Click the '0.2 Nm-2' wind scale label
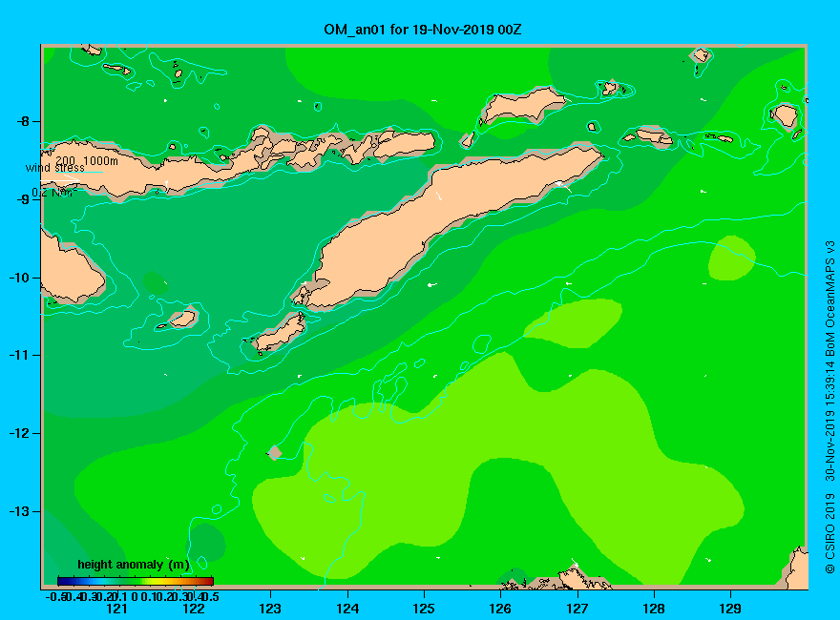The height and width of the screenshot is (620, 840). [54, 192]
